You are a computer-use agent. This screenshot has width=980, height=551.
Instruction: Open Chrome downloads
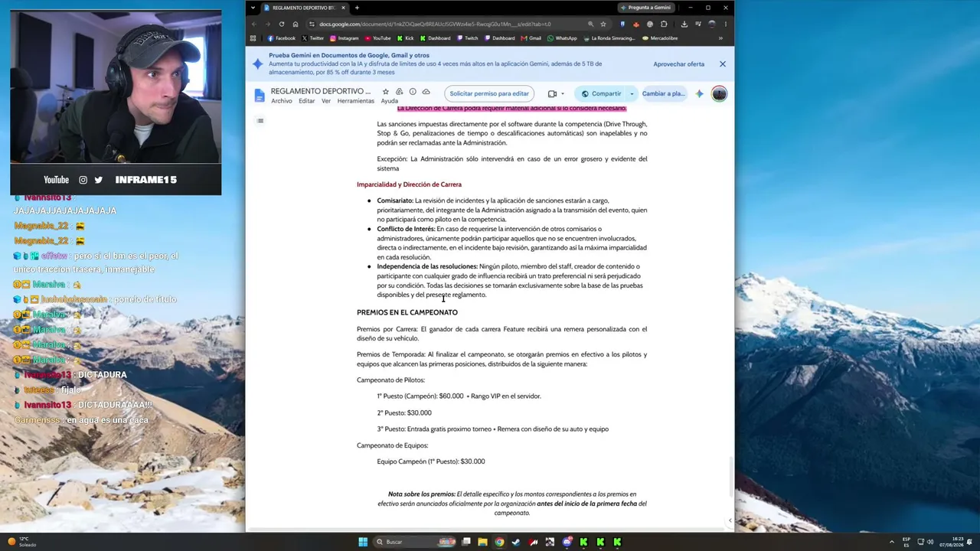684,24
